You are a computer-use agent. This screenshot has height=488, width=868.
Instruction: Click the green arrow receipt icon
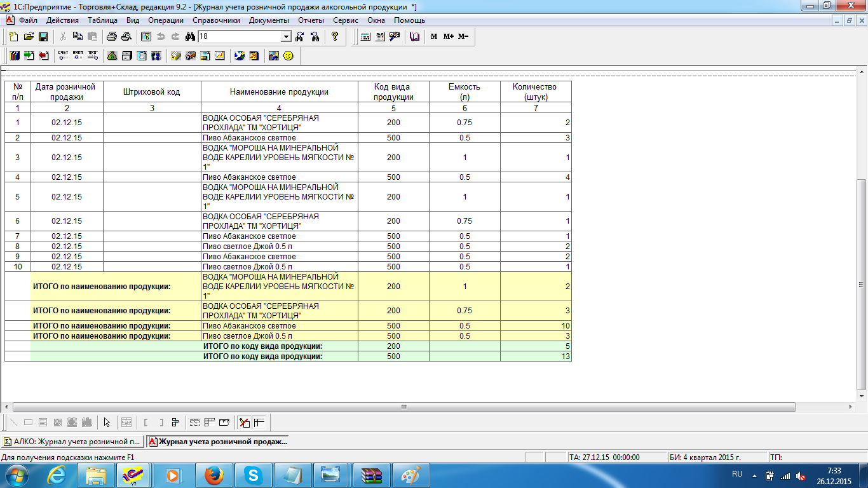pos(29,56)
